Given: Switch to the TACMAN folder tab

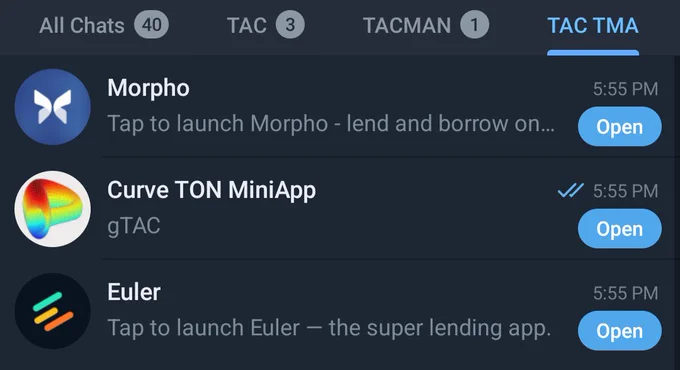Looking at the screenshot, I should click(426, 25).
